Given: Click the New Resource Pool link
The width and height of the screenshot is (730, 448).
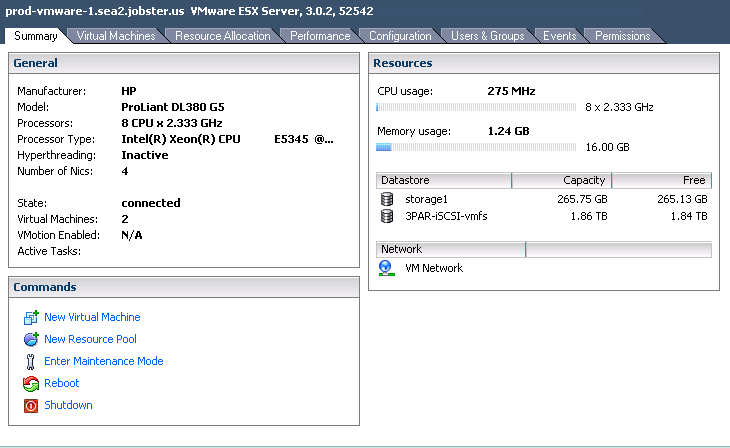Looking at the screenshot, I should [90, 339].
